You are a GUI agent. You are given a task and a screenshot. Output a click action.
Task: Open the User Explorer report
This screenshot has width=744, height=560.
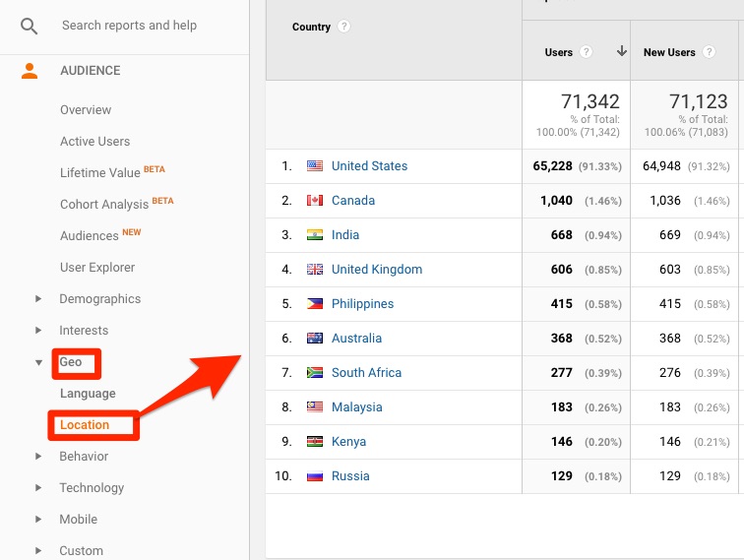click(97, 267)
